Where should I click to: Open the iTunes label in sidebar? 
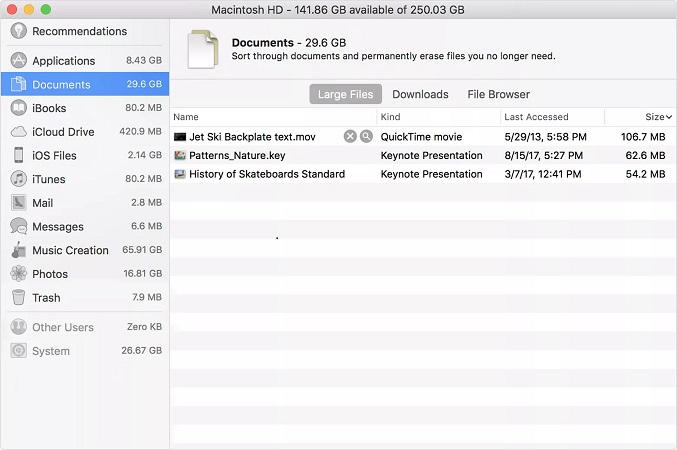[x=48, y=179]
